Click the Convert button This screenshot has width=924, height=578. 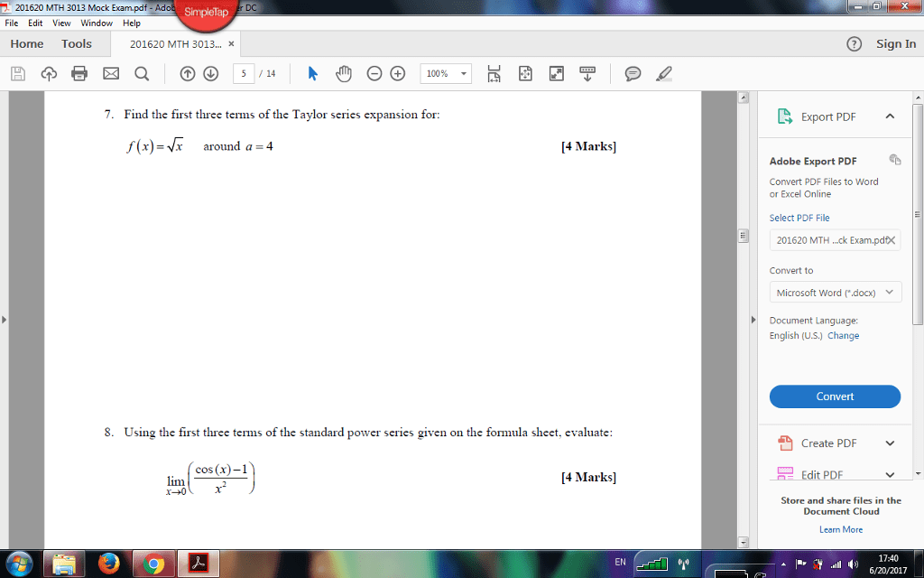pyautogui.click(x=835, y=396)
